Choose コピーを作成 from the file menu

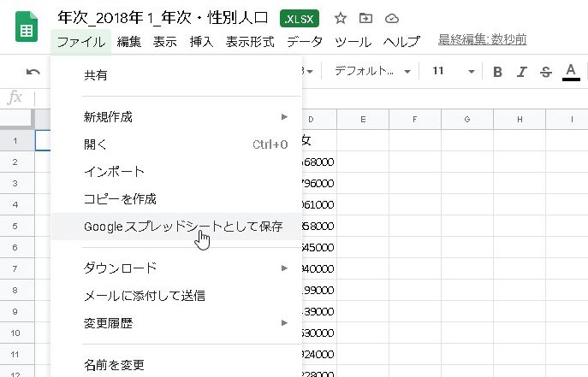[x=120, y=199]
